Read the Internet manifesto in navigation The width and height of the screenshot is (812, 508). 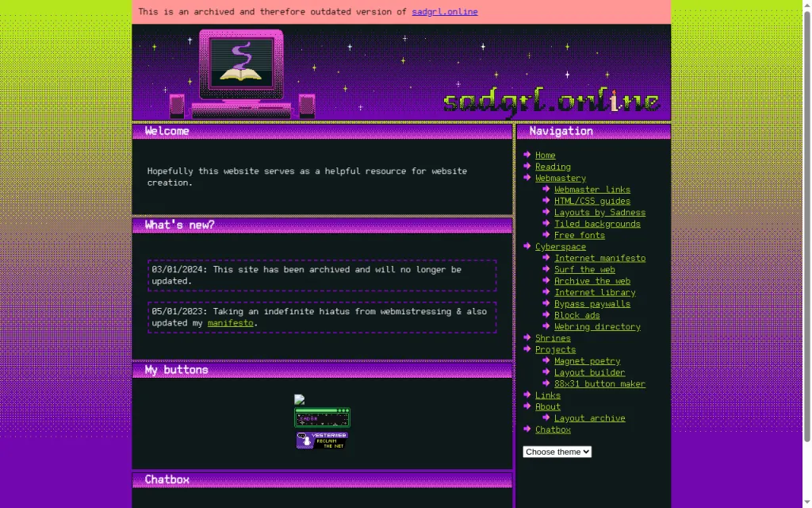pos(599,258)
